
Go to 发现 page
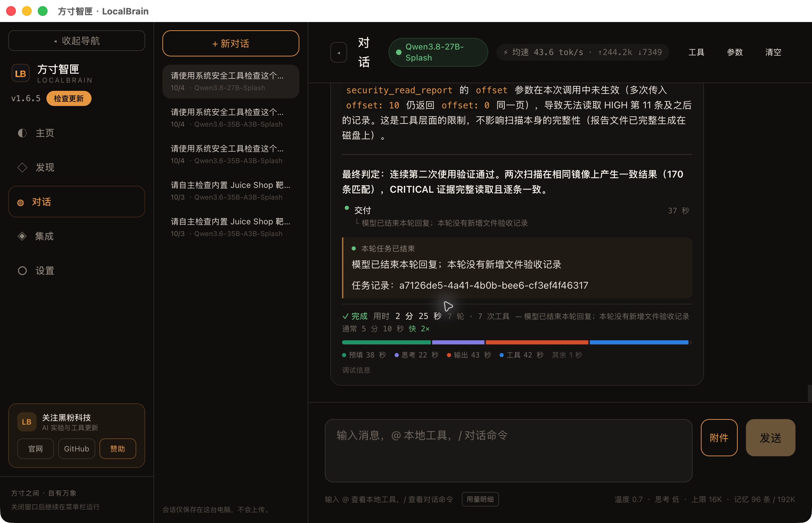(77, 168)
